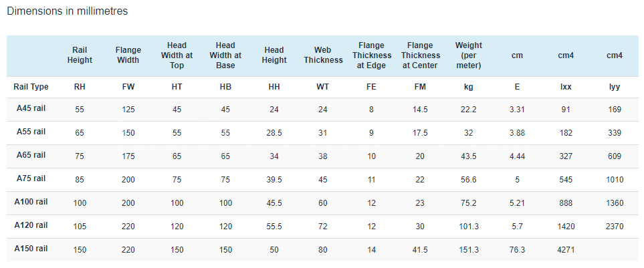The image size is (644, 268).
Task: Select the A65 rail row label
Action: tap(31, 155)
